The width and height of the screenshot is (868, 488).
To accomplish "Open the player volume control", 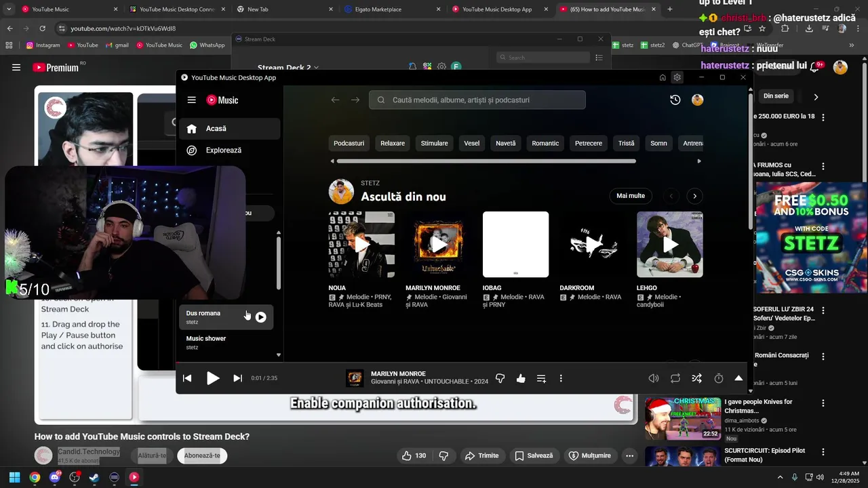I will click(x=654, y=378).
